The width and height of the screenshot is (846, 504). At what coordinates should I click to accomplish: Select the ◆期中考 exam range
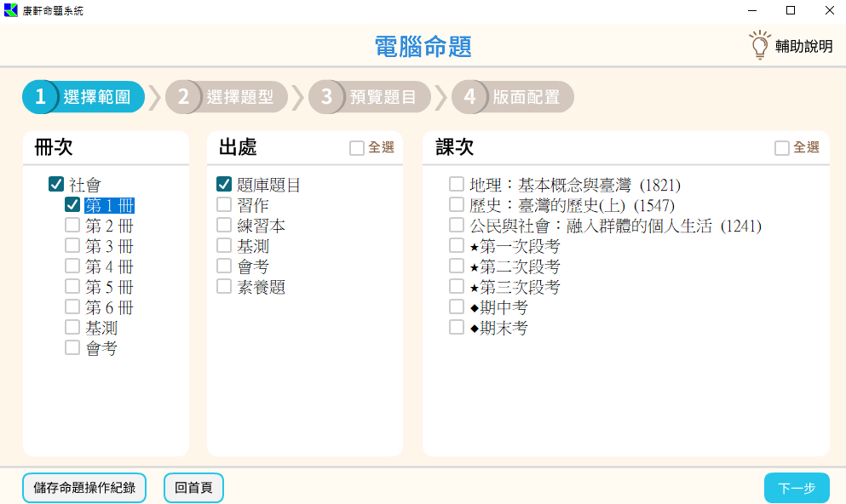(457, 307)
